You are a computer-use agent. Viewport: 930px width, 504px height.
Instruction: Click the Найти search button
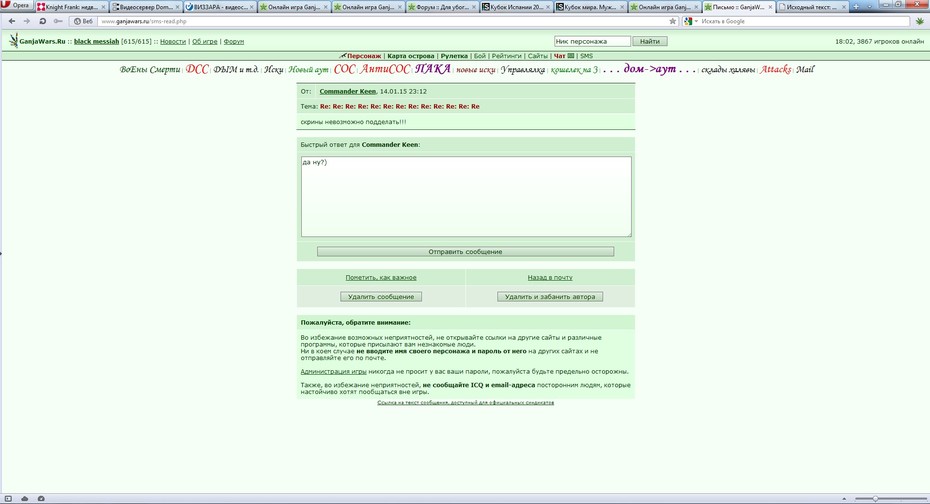(649, 42)
